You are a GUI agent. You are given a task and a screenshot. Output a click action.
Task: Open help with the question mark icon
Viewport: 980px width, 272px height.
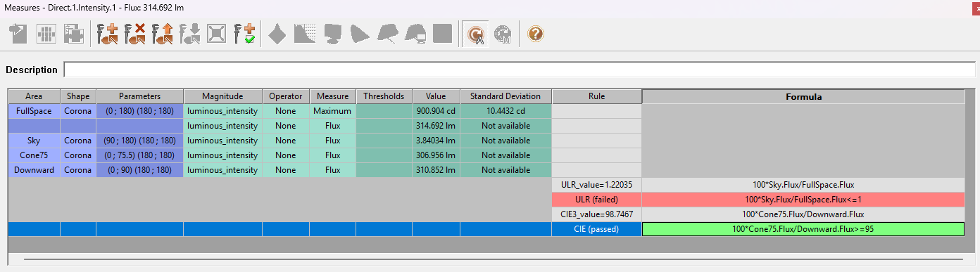tap(536, 33)
